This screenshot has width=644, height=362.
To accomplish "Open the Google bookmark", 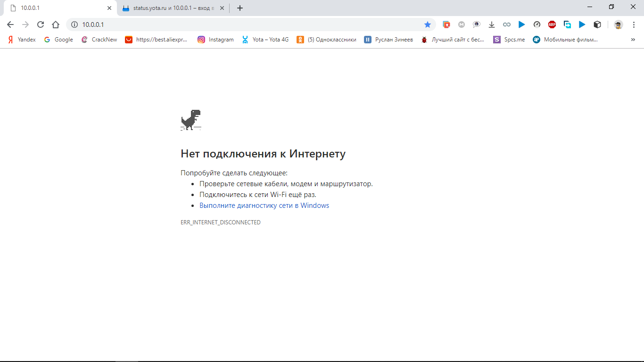I will point(58,40).
